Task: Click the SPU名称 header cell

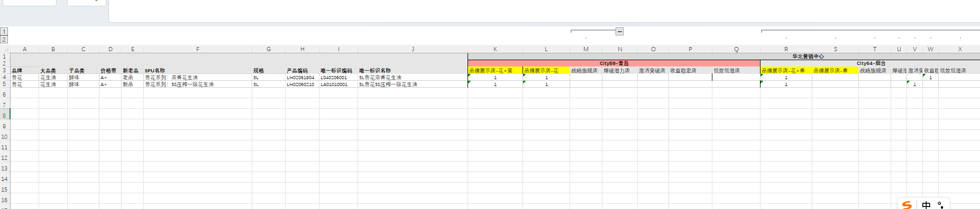Action: 198,70
